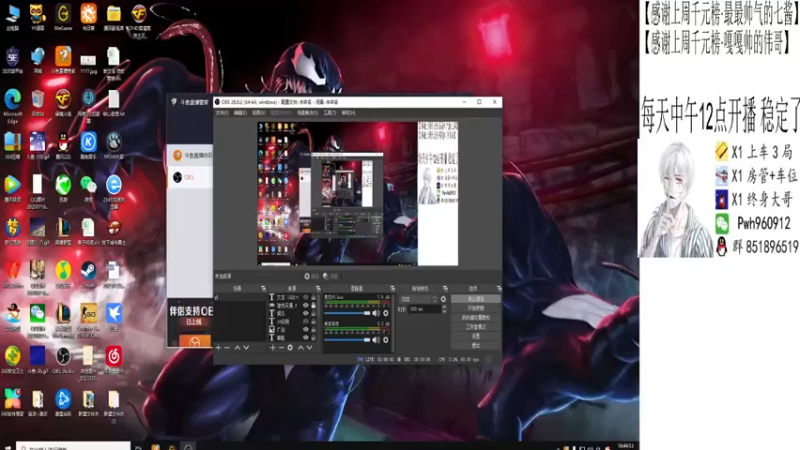Mute the bottom mixer channel speaker icon
The height and width of the screenshot is (450, 800).
(376, 339)
